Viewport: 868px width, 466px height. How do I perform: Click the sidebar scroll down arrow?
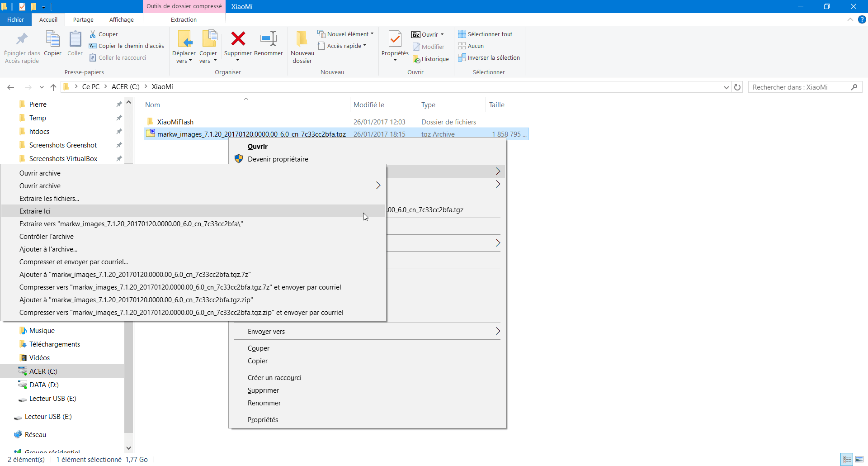[128, 448]
